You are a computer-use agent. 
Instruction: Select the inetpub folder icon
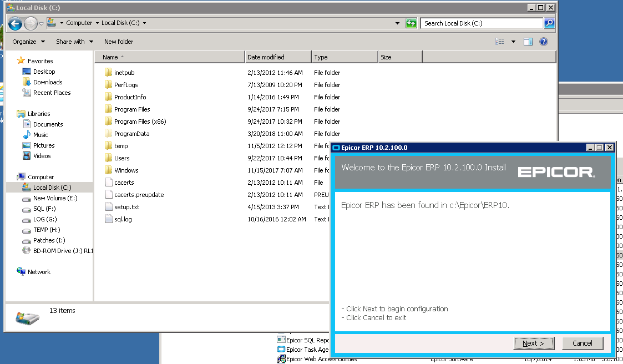coord(109,72)
